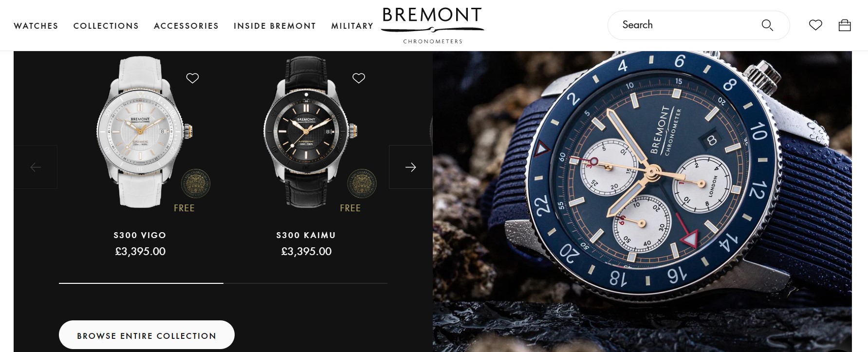Open the wishlist heart in header
868x352 pixels.
[x=815, y=25]
